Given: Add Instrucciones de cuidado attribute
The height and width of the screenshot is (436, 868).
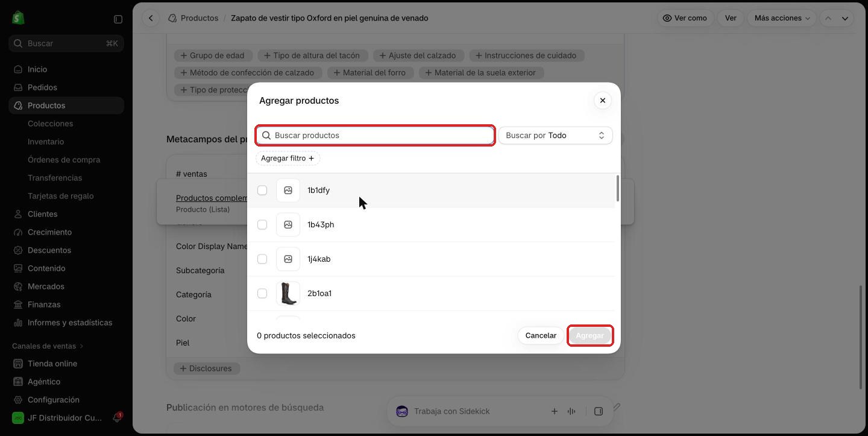Looking at the screenshot, I should coord(526,55).
